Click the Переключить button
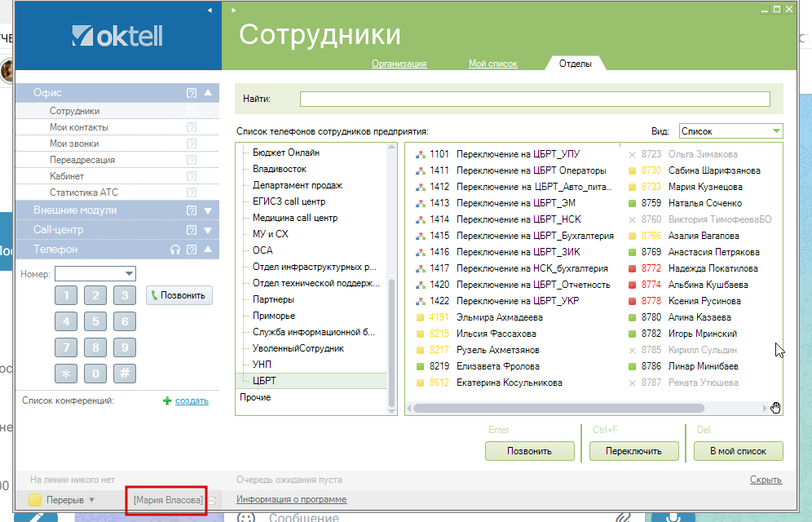The image size is (812, 522). (633, 451)
